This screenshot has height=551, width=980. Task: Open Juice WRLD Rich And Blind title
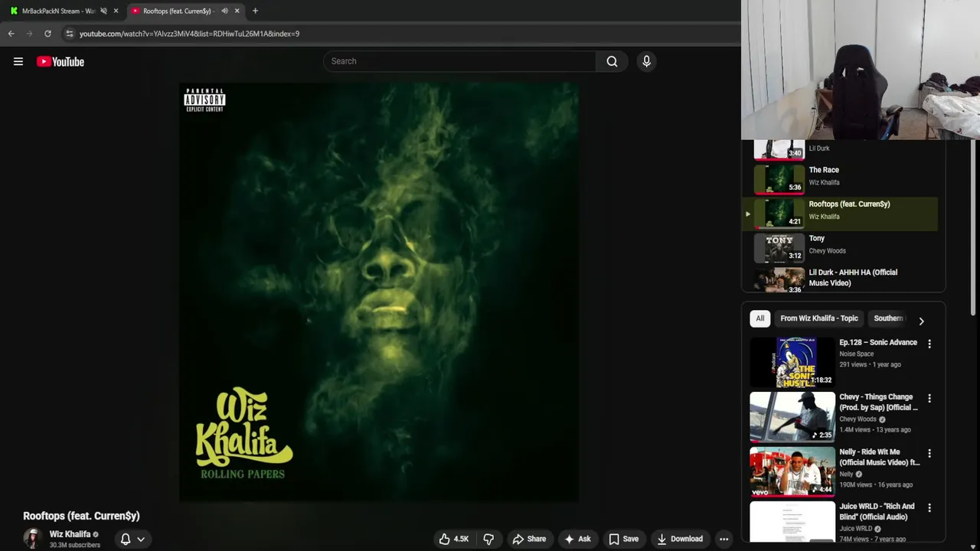coord(877,511)
